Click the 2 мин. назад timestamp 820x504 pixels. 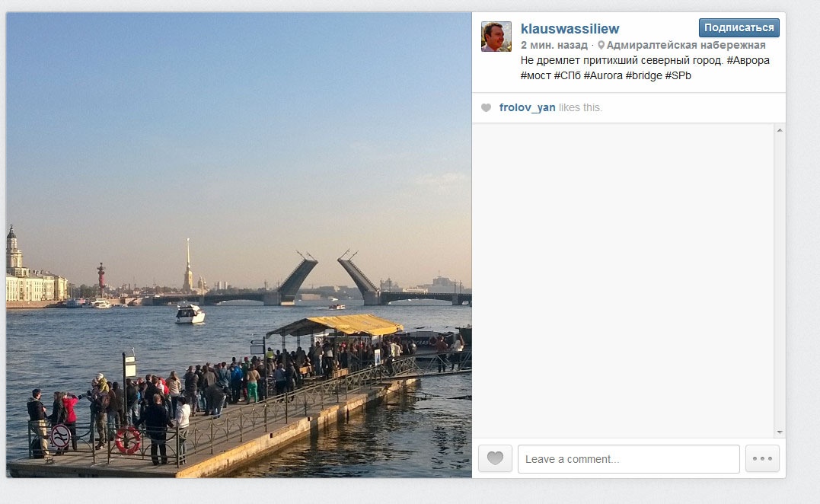[x=554, y=46]
